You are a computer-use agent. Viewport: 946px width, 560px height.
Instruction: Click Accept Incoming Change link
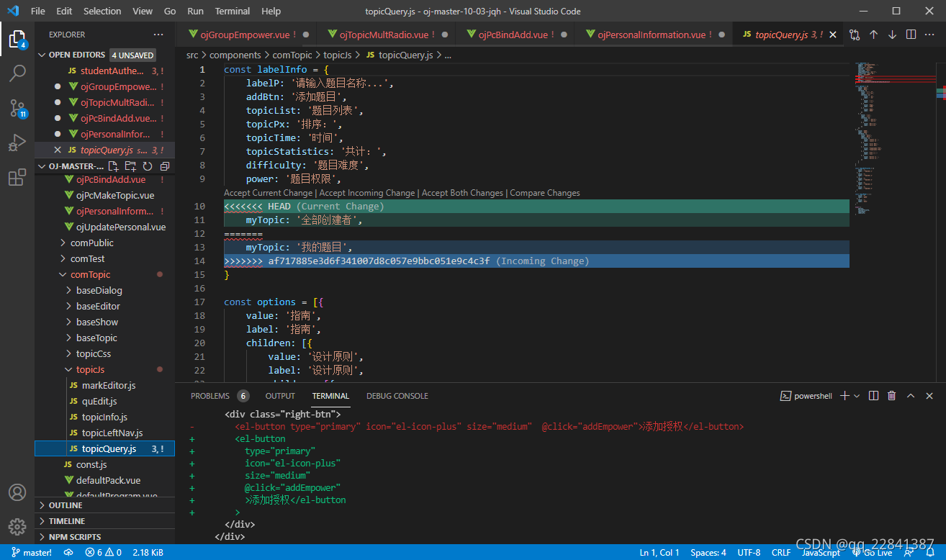pos(367,193)
